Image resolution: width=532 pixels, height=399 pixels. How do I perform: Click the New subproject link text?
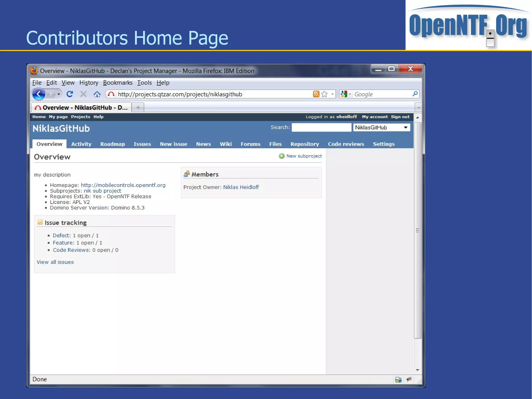pyautogui.click(x=304, y=156)
